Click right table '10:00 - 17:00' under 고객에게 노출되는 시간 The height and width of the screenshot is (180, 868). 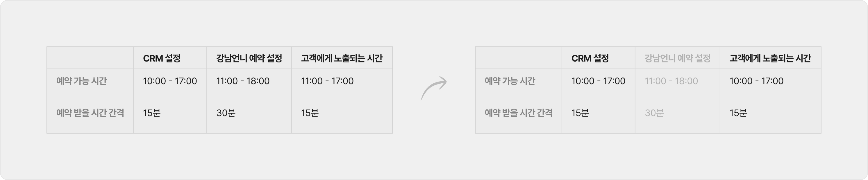[756, 81]
